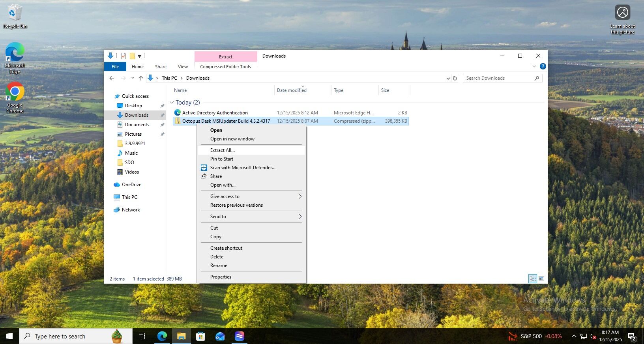Select Desktop in navigation pane
This screenshot has width=644, height=344.
tap(133, 106)
